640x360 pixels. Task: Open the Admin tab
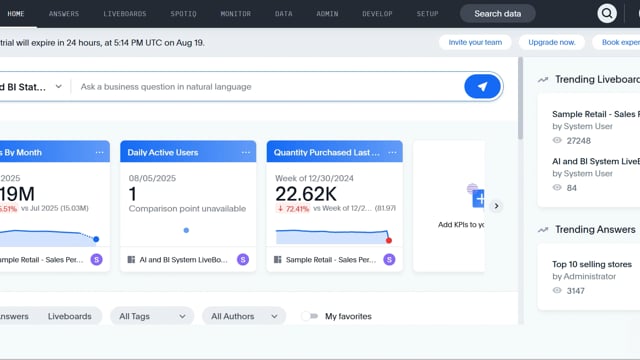coord(327,13)
